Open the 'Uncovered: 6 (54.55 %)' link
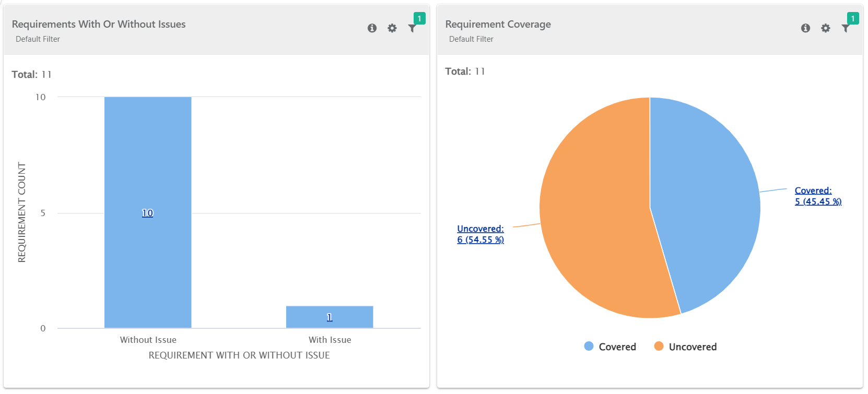Screen dimensions: 868x394 click(x=480, y=234)
